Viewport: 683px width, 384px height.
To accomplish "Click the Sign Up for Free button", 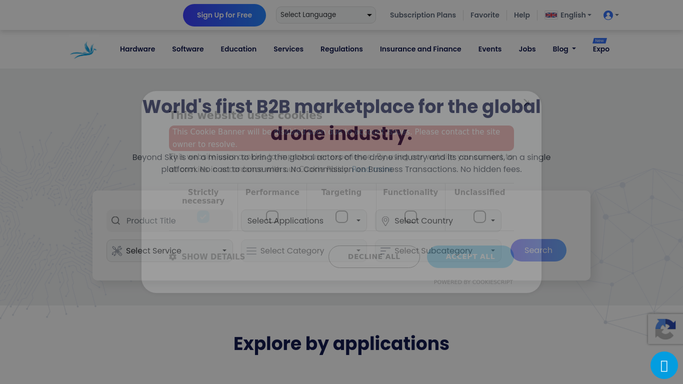I will point(224,15).
